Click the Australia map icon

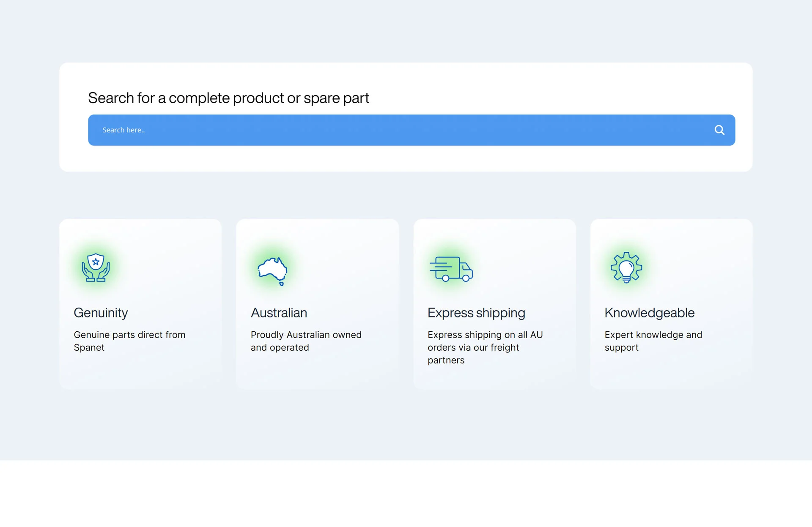[x=273, y=271]
